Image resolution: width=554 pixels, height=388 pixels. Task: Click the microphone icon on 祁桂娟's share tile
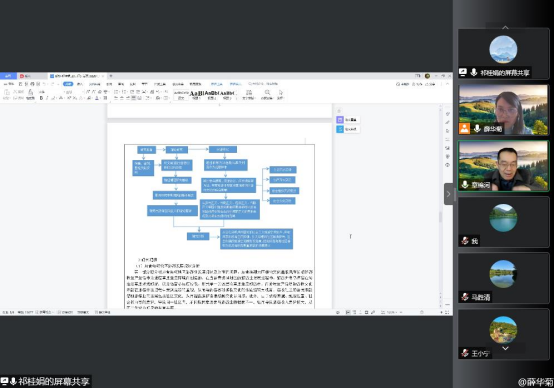(x=474, y=72)
